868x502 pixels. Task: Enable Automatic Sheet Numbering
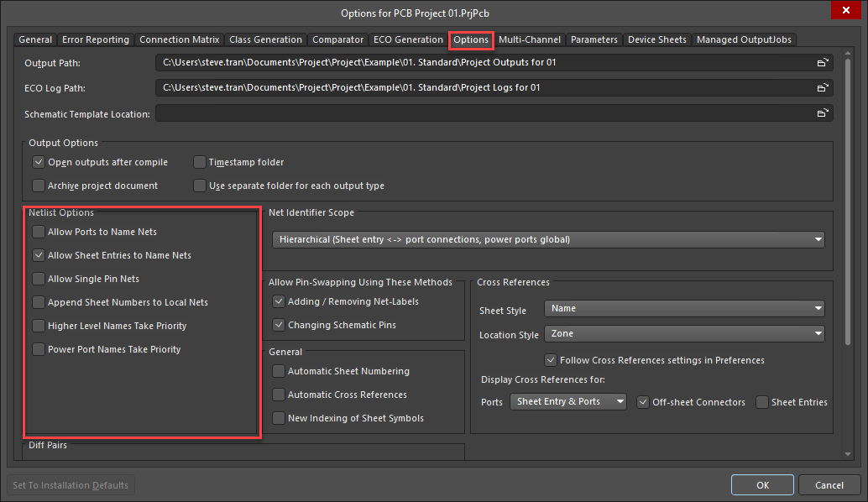278,370
